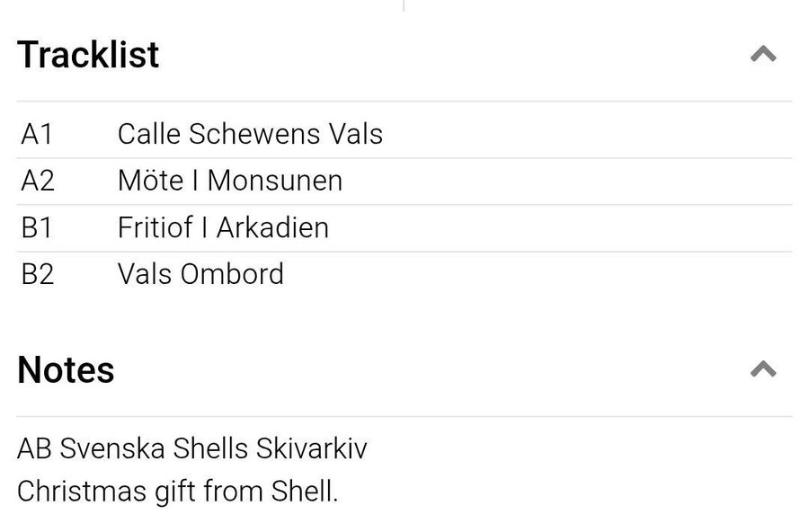Click the Notes section heading

66,369
